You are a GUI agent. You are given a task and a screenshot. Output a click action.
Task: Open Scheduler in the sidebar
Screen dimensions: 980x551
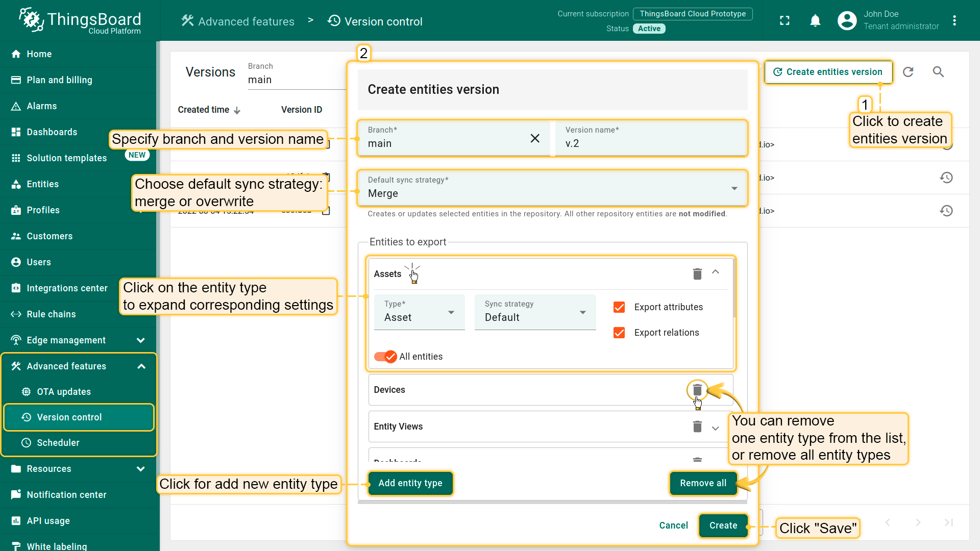tap(58, 443)
